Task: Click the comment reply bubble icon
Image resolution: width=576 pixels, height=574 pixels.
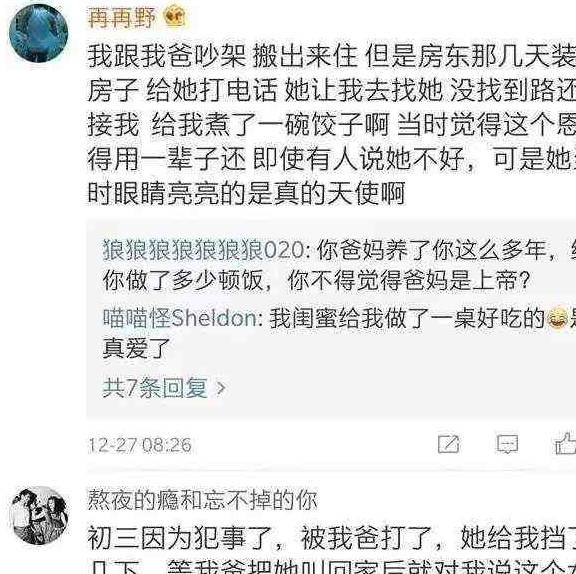Action: 507,444
